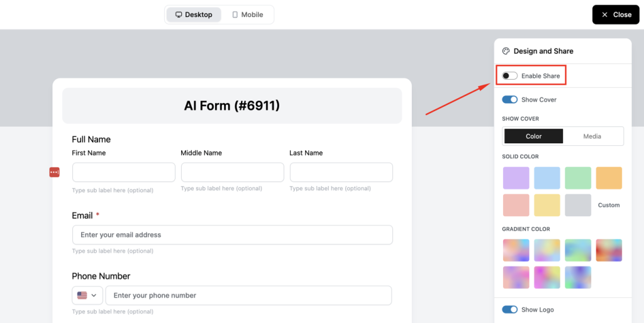Switch to Mobile preview

pyautogui.click(x=248, y=15)
